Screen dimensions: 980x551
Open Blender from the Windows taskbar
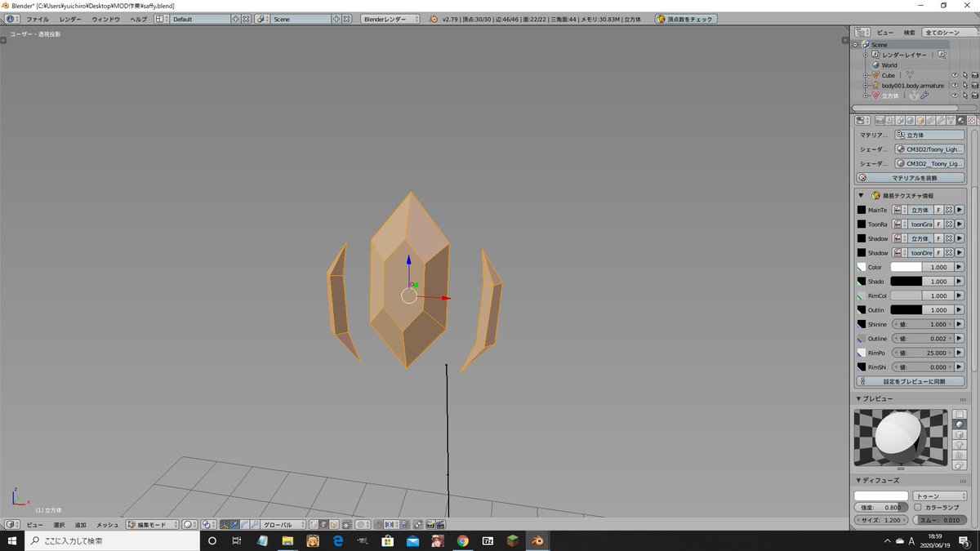point(537,540)
